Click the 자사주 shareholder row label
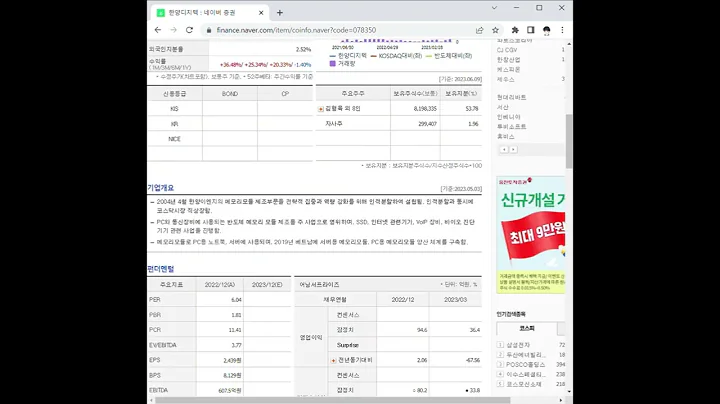Image resolution: width=720 pixels, height=404 pixels. tap(334, 124)
